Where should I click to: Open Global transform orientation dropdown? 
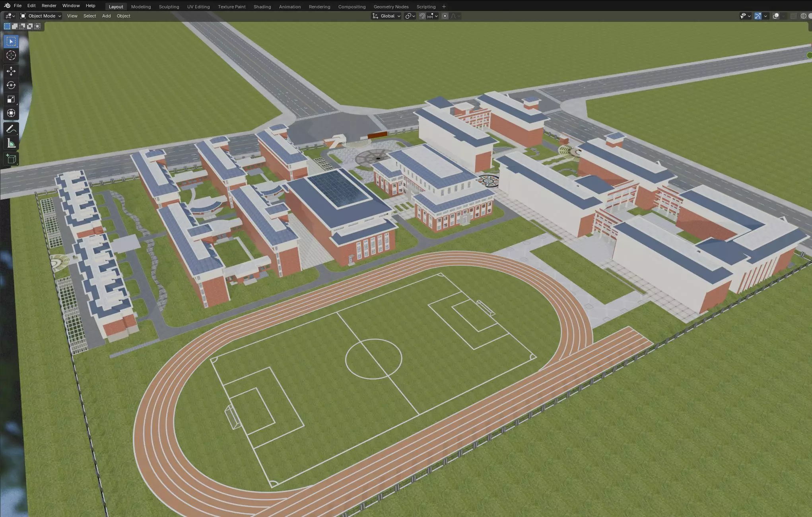(386, 16)
